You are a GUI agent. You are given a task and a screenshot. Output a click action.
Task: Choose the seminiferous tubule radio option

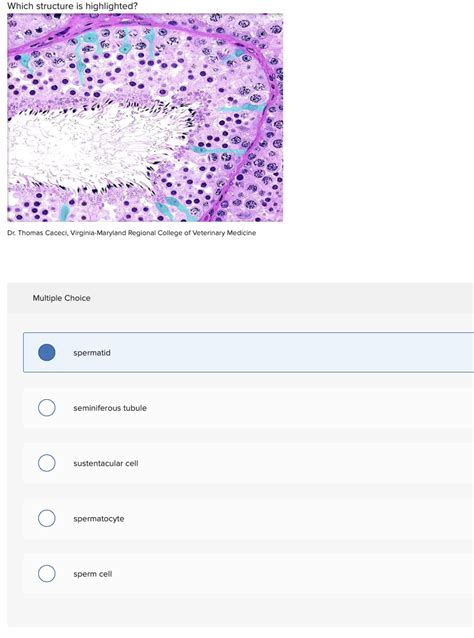point(47,408)
